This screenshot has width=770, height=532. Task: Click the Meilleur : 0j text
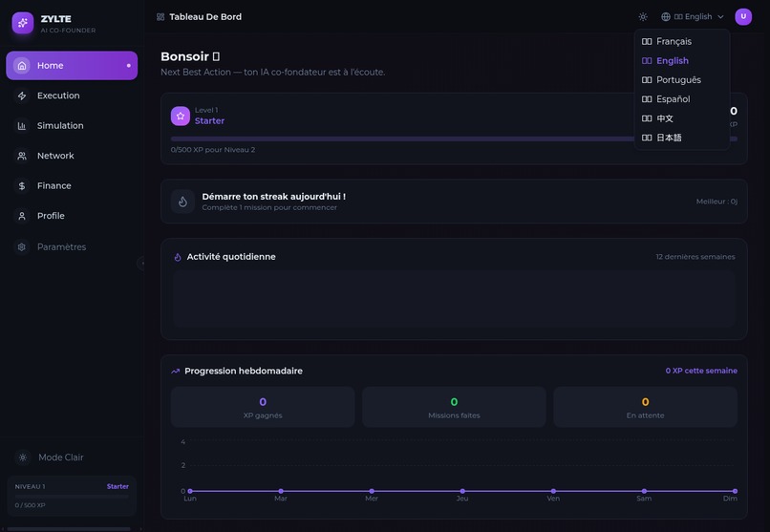[717, 202]
